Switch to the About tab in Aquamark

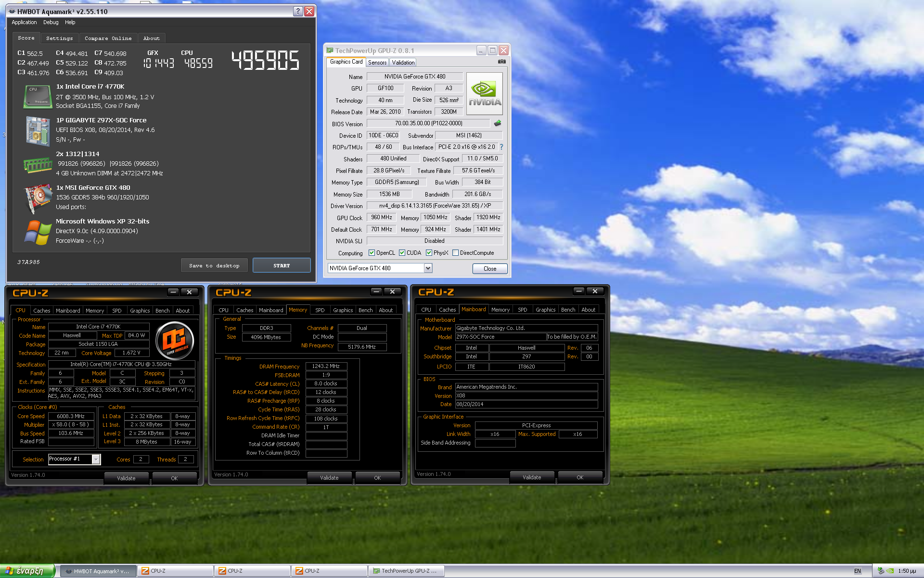pyautogui.click(x=151, y=39)
